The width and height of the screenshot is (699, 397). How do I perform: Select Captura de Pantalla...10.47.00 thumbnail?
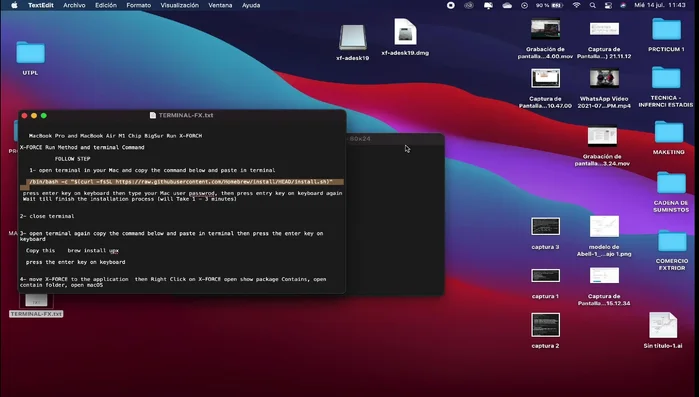click(545, 78)
